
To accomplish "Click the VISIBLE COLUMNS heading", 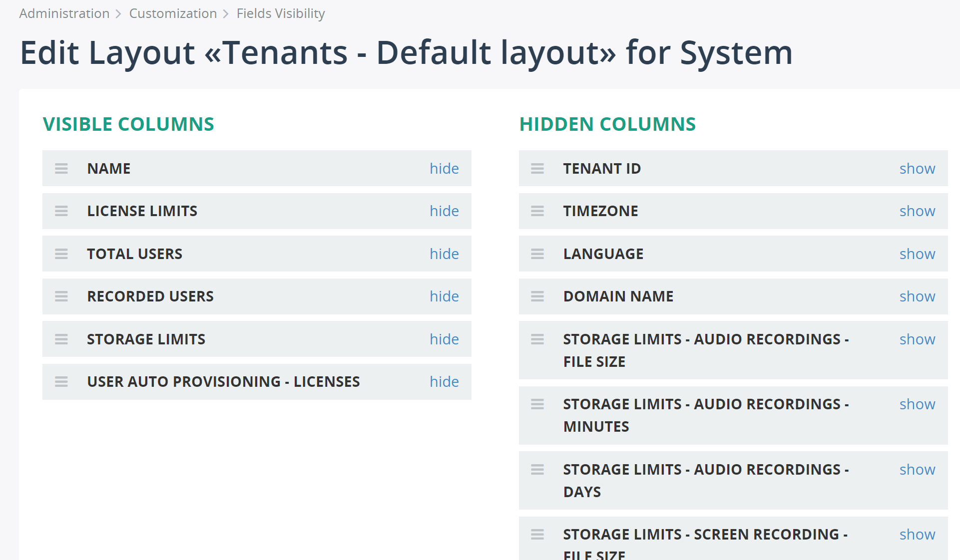I will 128,124.
